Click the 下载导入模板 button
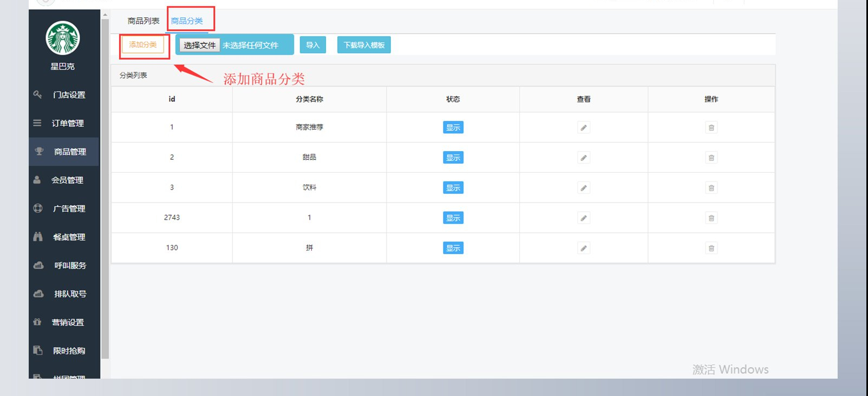 (x=364, y=45)
